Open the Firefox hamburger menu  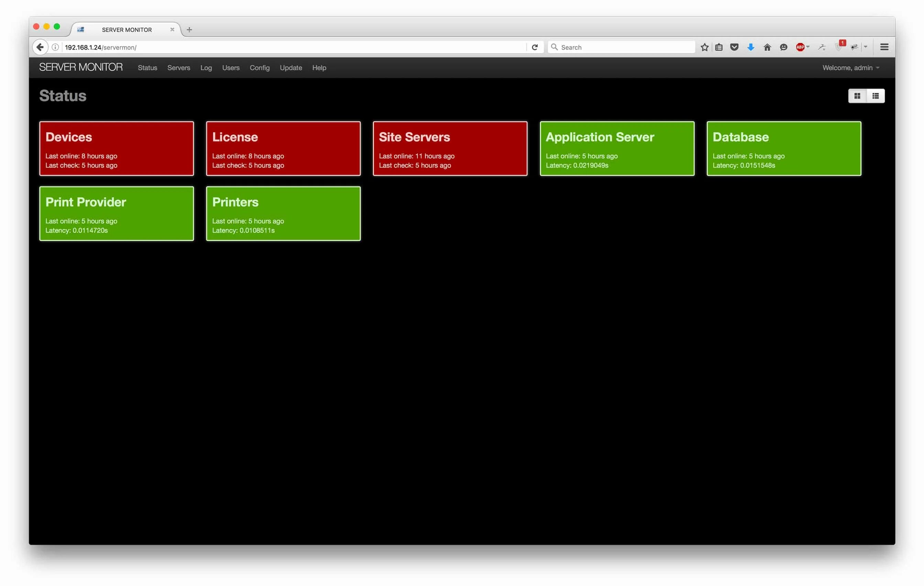(x=884, y=47)
